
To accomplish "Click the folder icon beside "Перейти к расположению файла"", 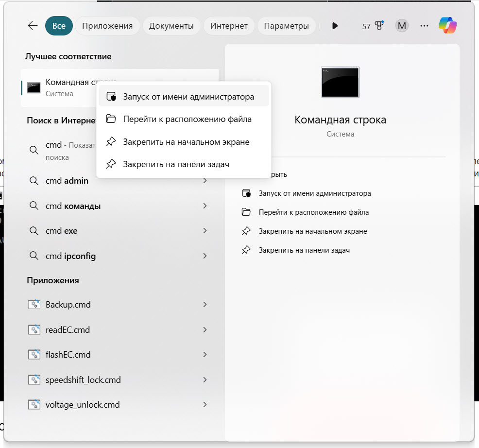I will [x=110, y=119].
